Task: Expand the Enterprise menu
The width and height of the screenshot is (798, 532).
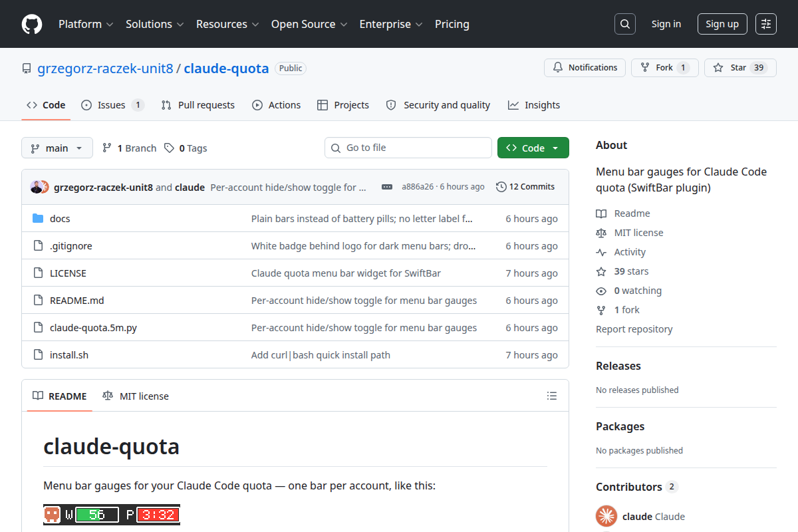Action: click(391, 24)
